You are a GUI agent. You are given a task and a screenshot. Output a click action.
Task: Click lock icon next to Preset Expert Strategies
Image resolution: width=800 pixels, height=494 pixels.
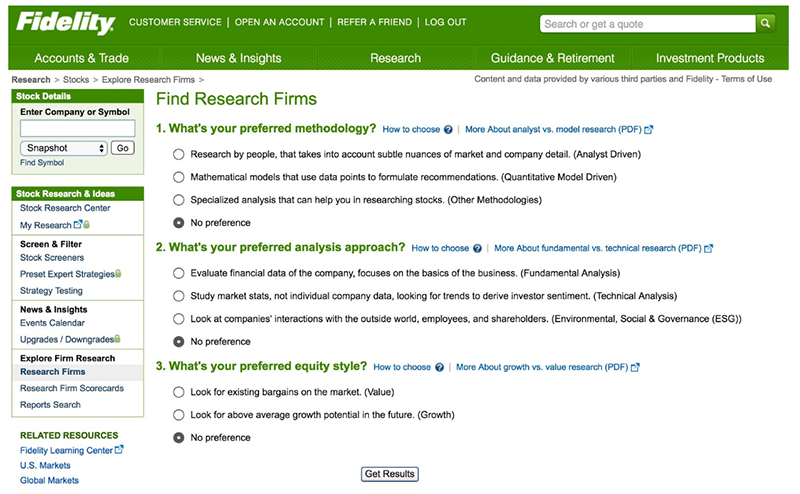[118, 274]
